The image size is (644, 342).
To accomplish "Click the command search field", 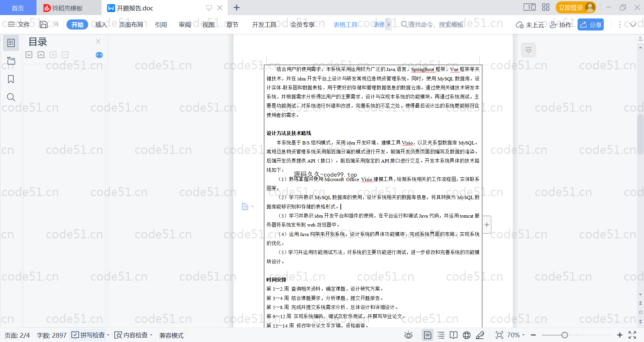I will 433,24.
